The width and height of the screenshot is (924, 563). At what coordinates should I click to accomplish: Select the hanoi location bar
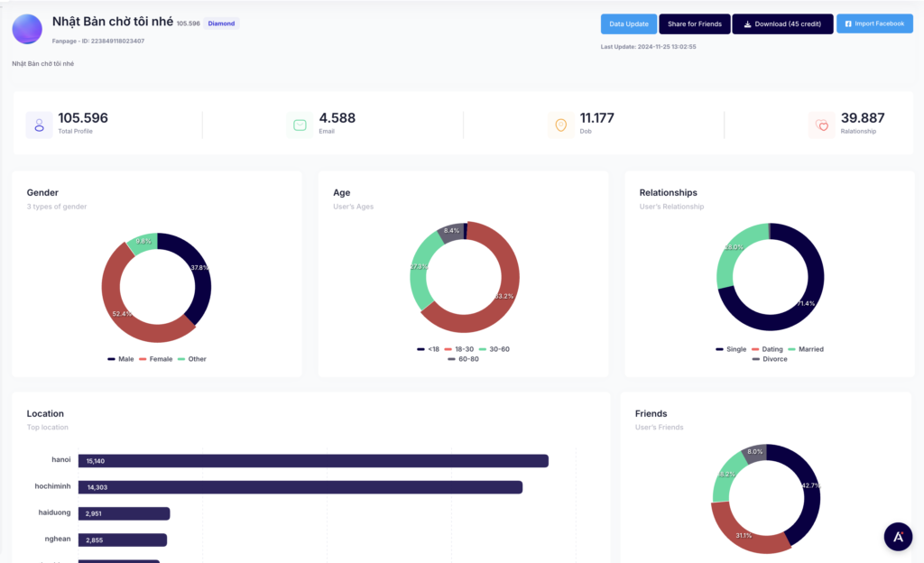pyautogui.click(x=313, y=461)
